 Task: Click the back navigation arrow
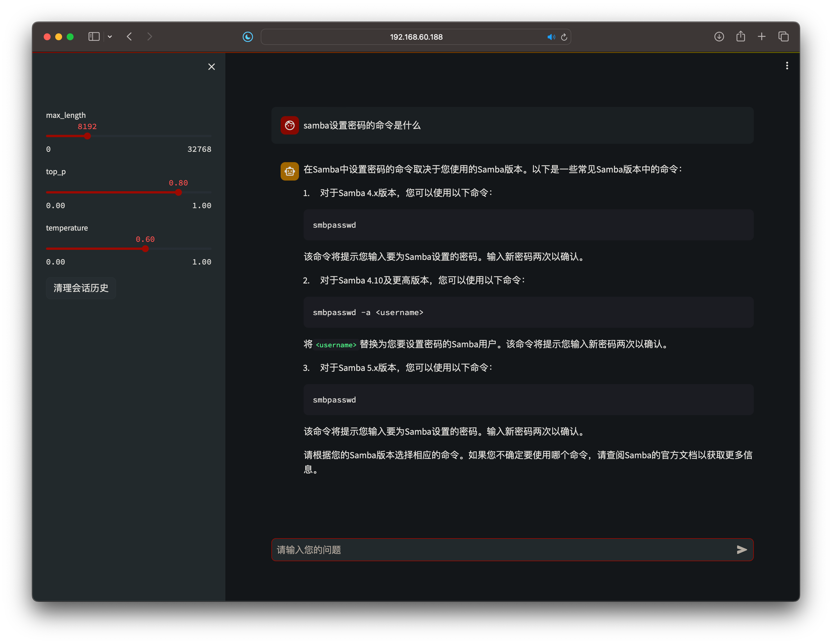[130, 37]
